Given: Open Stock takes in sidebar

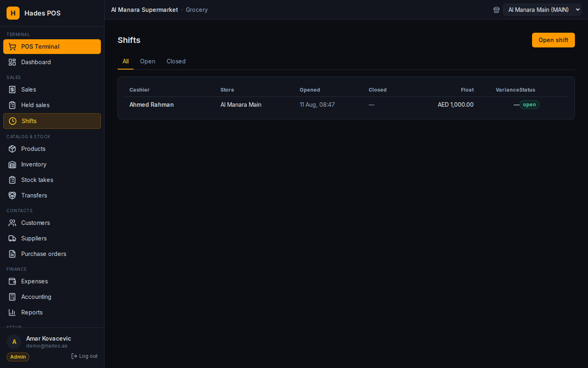Looking at the screenshot, I should (52, 180).
